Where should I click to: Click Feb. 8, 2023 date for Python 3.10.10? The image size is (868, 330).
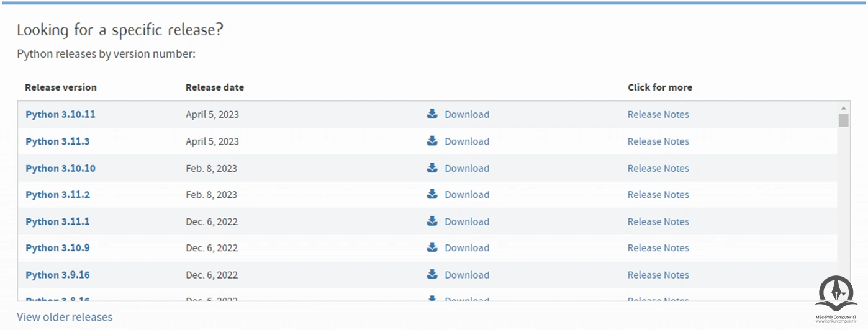point(212,168)
